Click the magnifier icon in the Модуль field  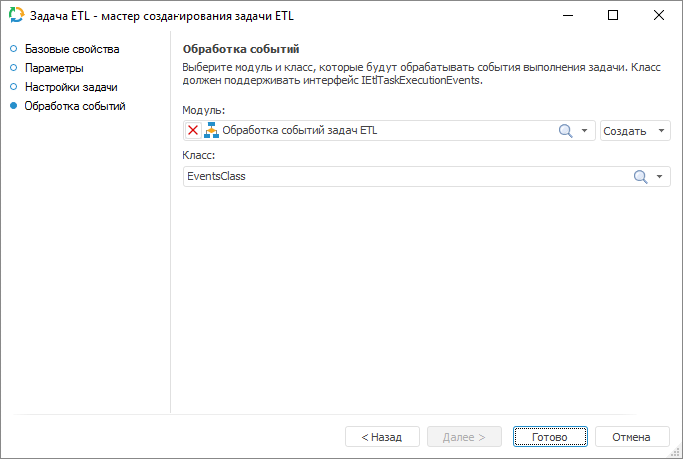tap(565, 131)
